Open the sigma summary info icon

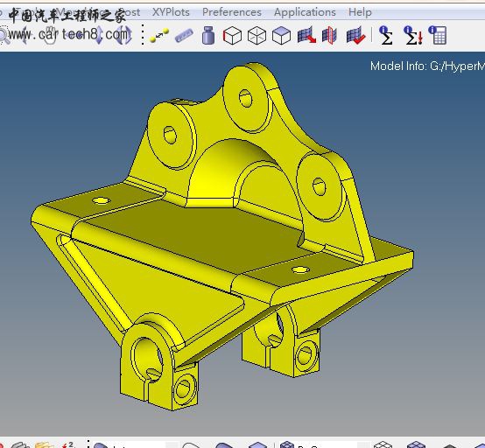386,35
